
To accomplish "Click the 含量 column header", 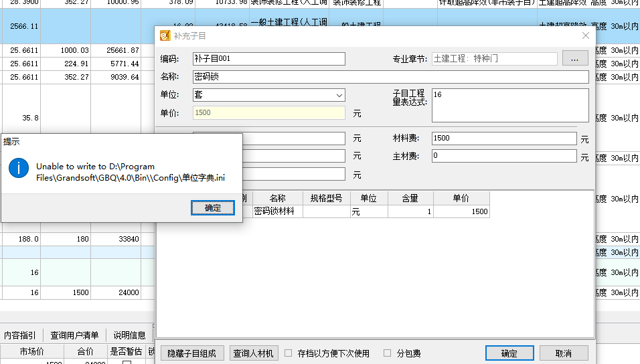I will (x=410, y=198).
